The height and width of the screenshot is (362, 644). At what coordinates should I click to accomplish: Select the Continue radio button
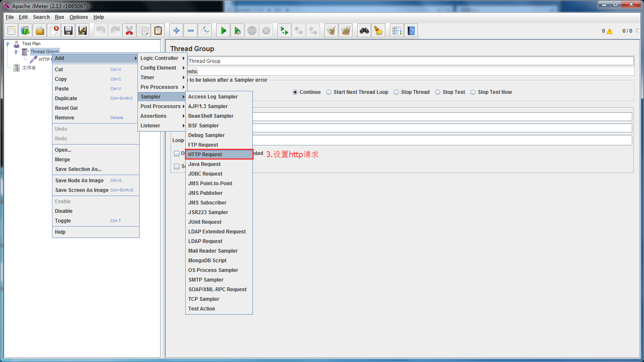point(295,92)
